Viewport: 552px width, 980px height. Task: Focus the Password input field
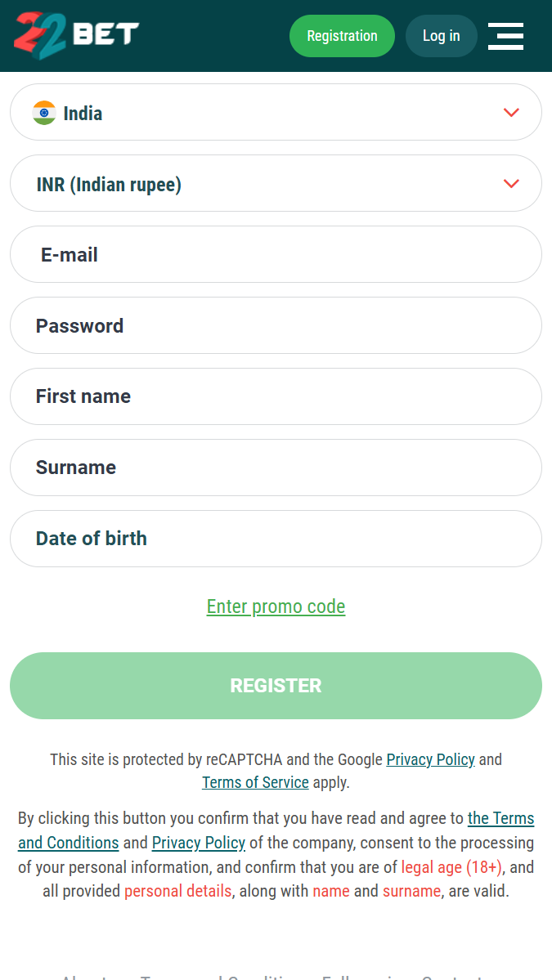pos(276,325)
